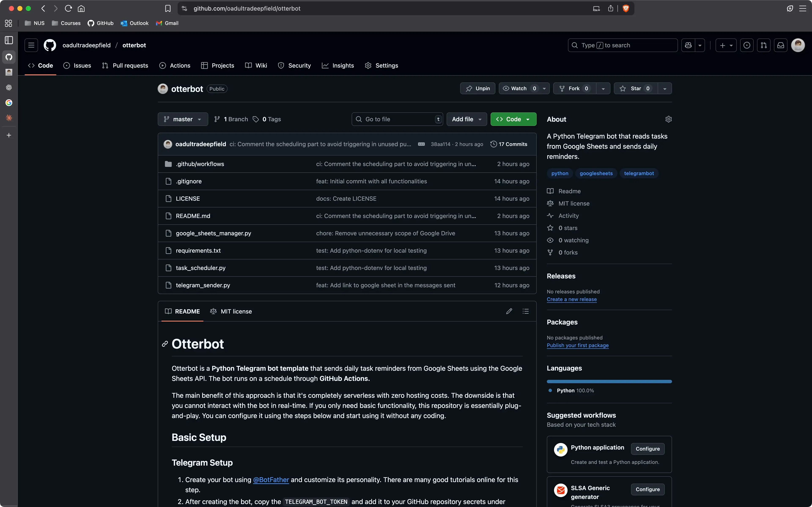This screenshot has width=812, height=507.
Task: Configure the Python application workflow
Action: pyautogui.click(x=647, y=449)
